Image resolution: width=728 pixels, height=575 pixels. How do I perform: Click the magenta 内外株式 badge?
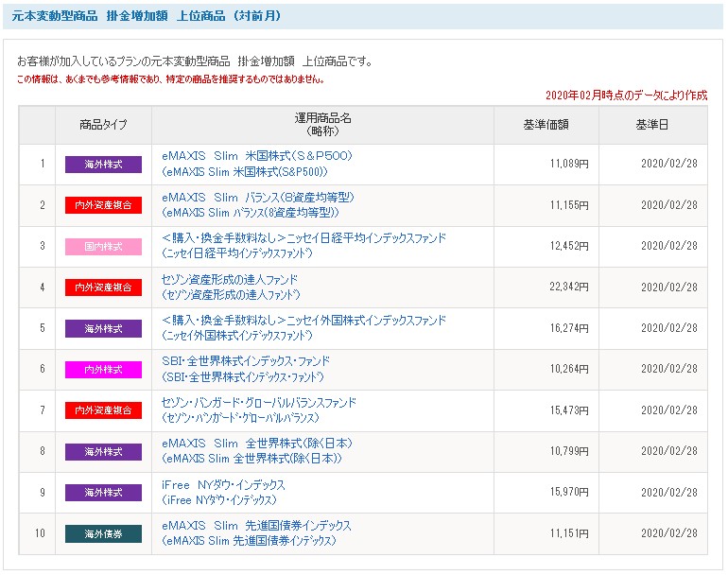tap(103, 370)
